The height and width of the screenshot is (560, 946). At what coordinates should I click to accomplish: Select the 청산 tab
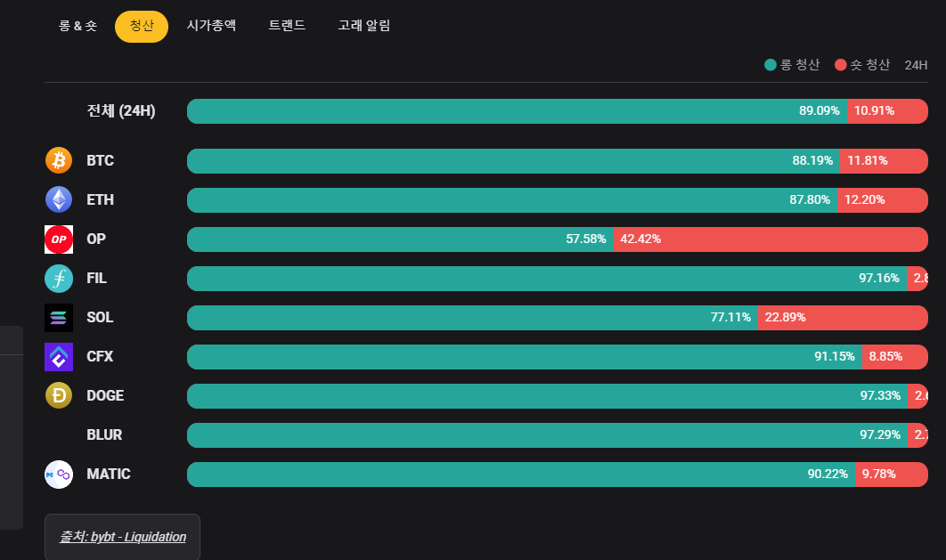coord(141,27)
